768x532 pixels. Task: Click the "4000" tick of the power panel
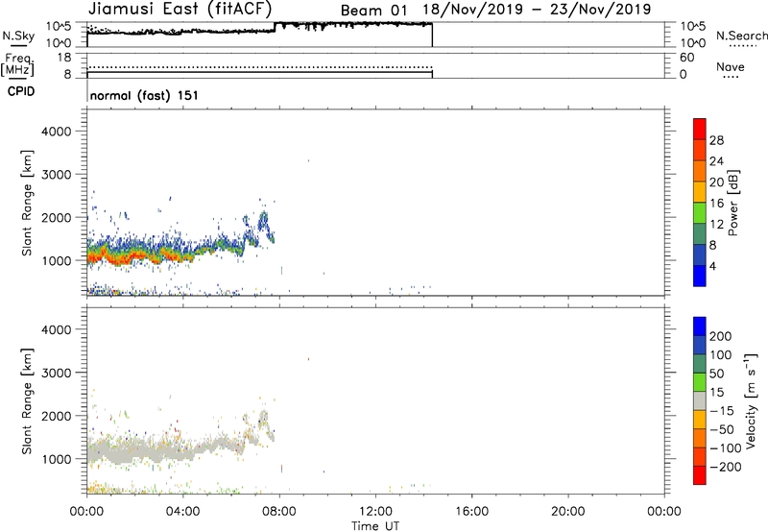56,132
